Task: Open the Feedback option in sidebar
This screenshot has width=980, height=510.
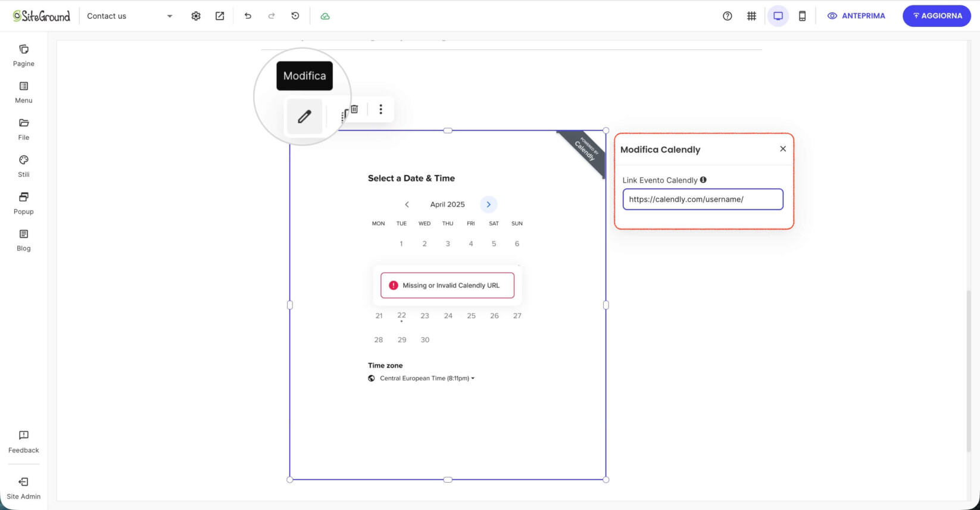Action: 24,442
